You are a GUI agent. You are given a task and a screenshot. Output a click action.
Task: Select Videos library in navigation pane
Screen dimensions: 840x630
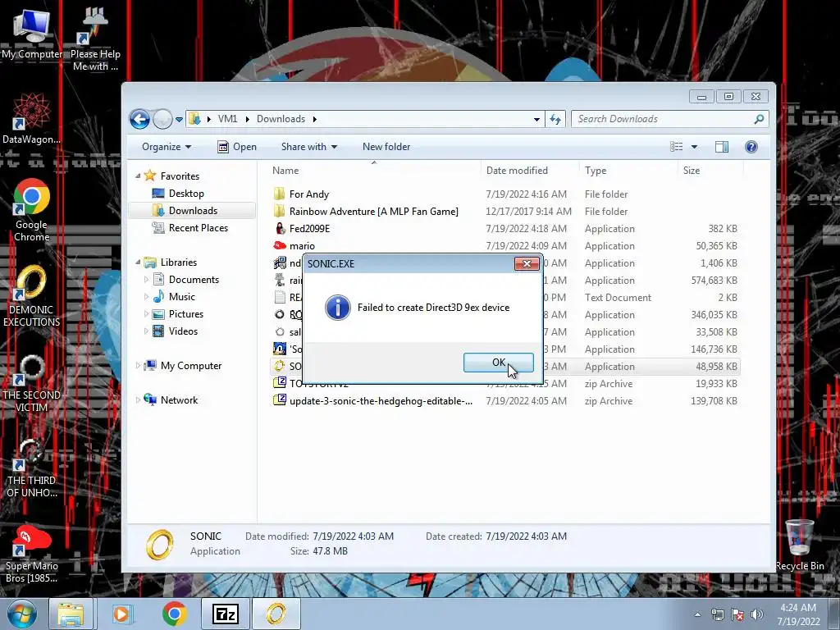tap(183, 331)
